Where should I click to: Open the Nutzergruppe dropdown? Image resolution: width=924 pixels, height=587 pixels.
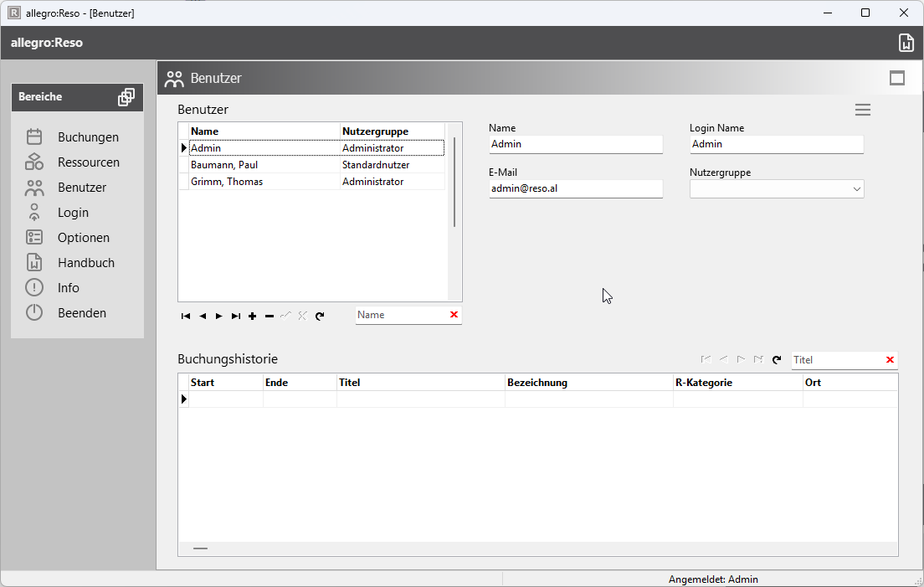(x=856, y=189)
